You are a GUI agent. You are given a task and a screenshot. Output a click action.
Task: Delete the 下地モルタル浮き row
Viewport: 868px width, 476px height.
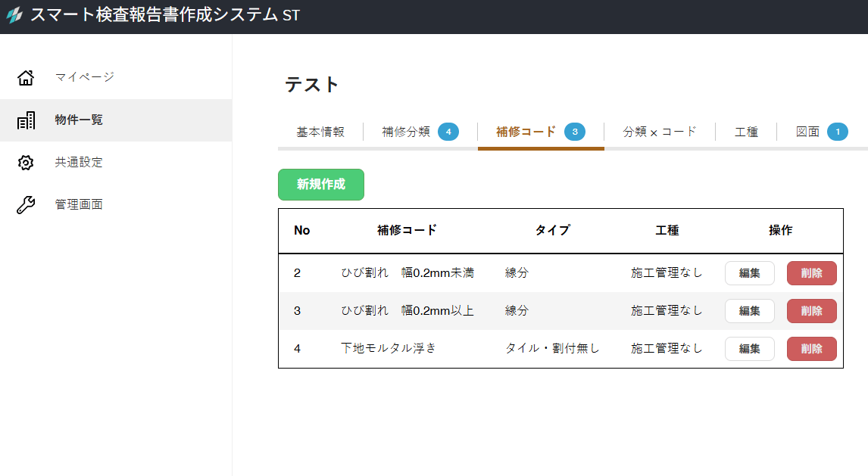[x=811, y=349]
